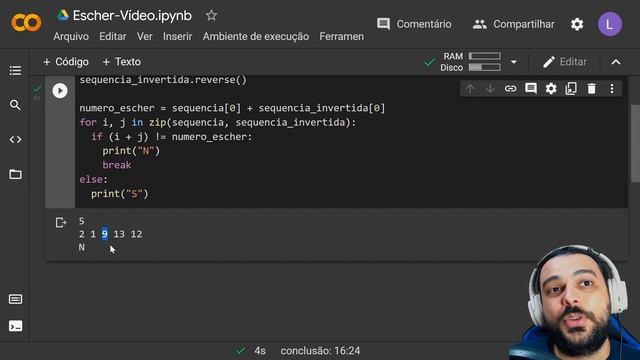The height and width of the screenshot is (360, 640).
Task: Click the output line N
Action: [x=82, y=247]
